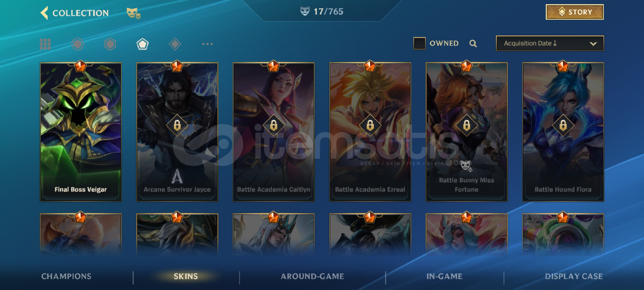Viewport: 644px width, 290px height.
Task: Select the Final Boss Veigar skin card
Action: click(81, 132)
